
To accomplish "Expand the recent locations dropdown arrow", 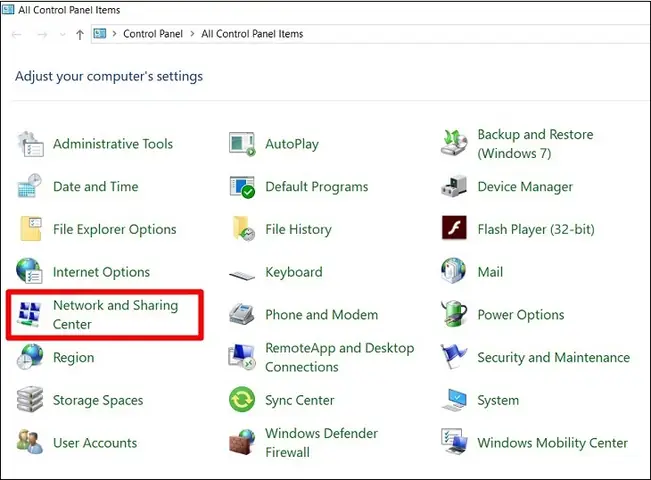I will (63, 34).
